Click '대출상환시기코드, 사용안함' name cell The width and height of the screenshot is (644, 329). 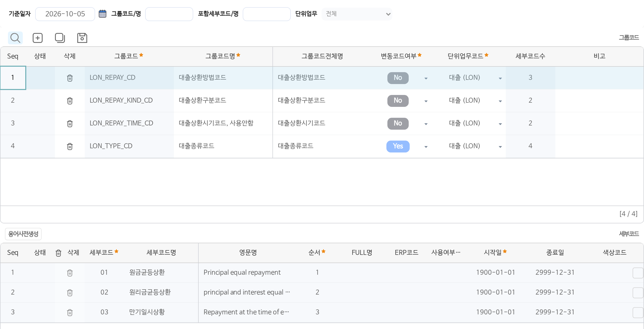(x=223, y=123)
